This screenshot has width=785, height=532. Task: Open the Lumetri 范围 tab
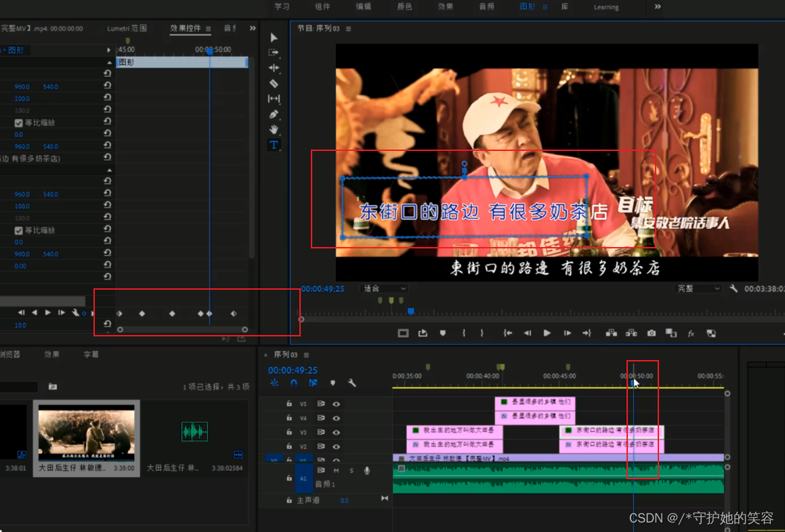[127, 28]
